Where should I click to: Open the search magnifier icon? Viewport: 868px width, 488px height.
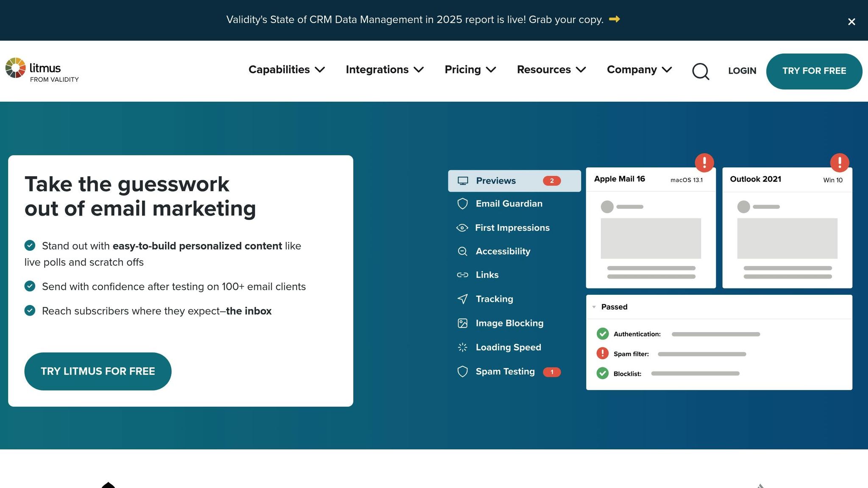tap(701, 71)
